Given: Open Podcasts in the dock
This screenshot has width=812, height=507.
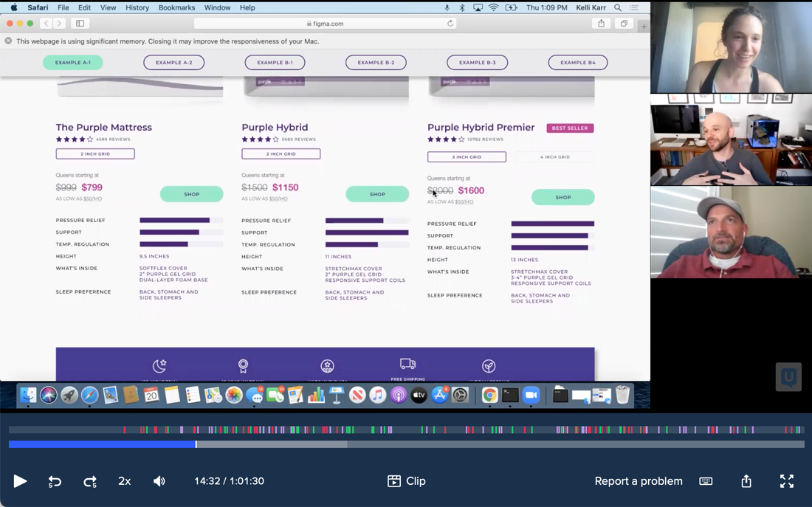Looking at the screenshot, I should (x=398, y=395).
